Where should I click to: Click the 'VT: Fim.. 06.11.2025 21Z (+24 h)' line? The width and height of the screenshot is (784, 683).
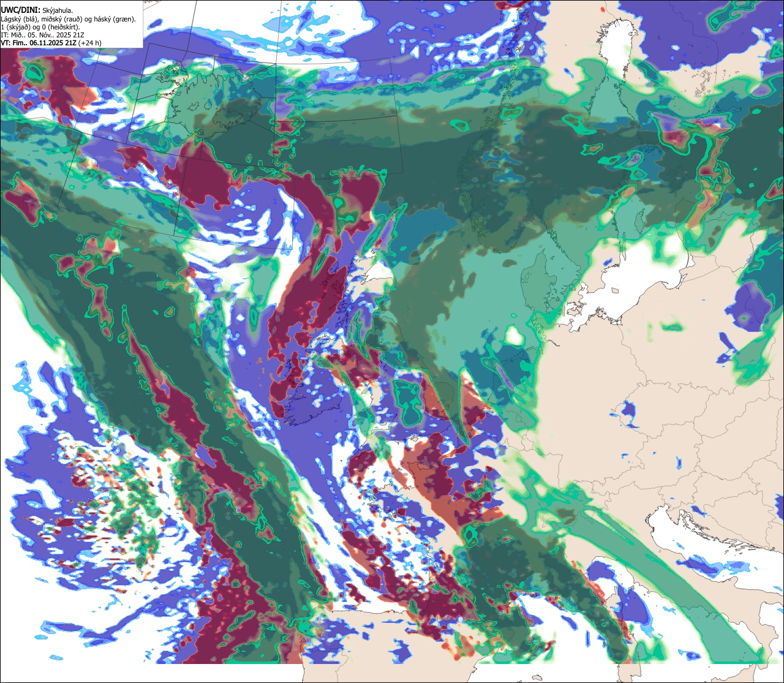(x=51, y=43)
